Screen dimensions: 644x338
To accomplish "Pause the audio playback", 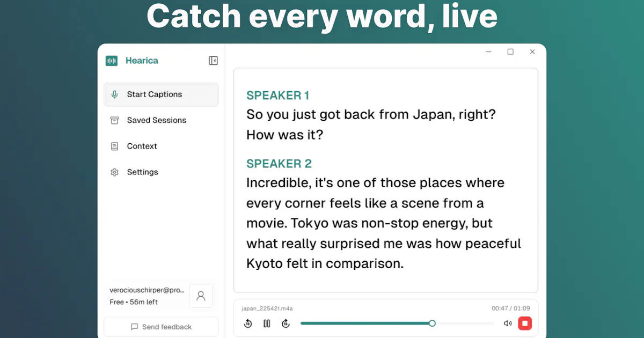I will 267,324.
